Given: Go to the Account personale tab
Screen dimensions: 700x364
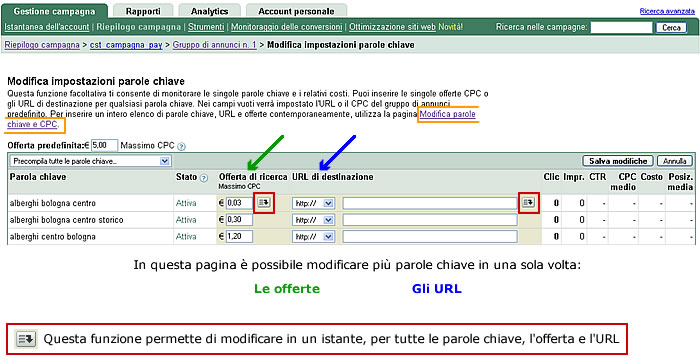Looking at the screenshot, I should pyautogui.click(x=296, y=11).
